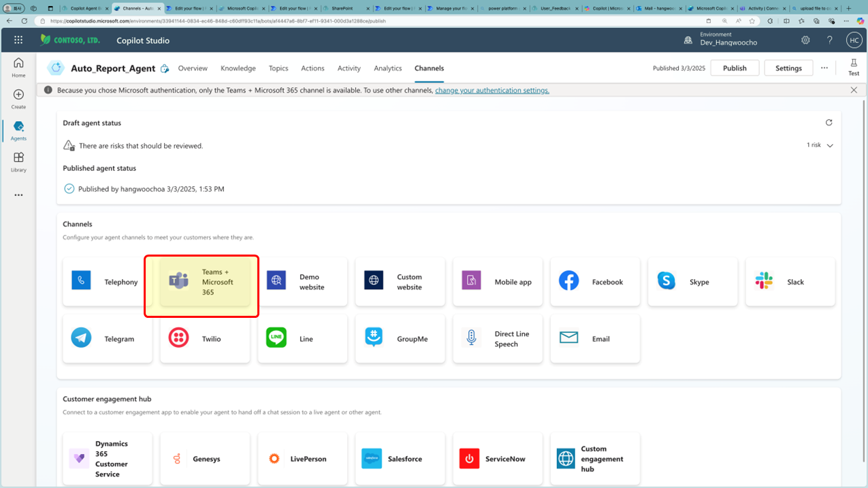Switch to the Knowledge tab

click(238, 68)
